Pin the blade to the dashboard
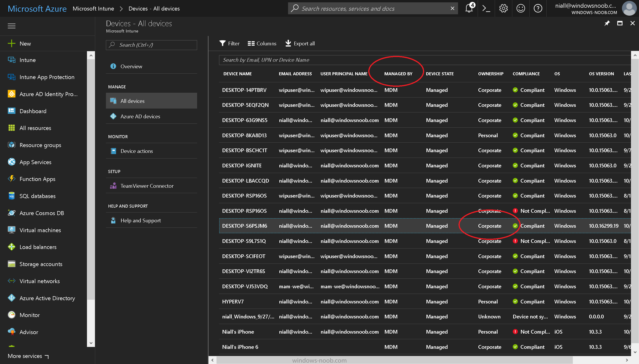Screen dimensions: 639x364 coord(607,23)
